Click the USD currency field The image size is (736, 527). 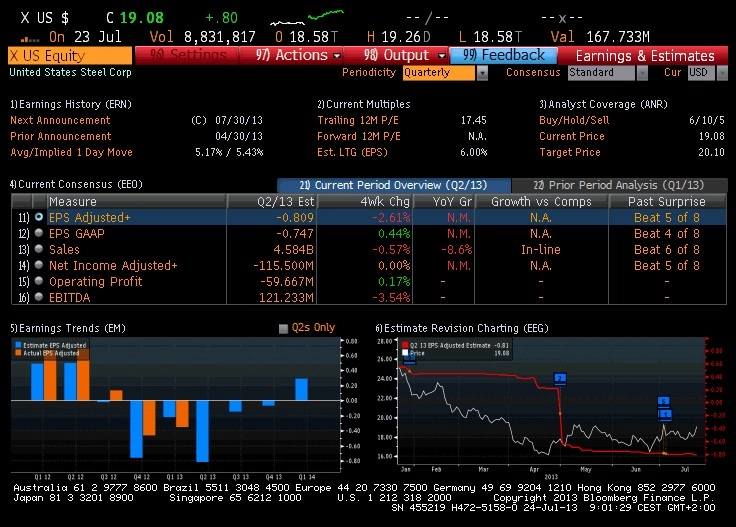(702, 73)
